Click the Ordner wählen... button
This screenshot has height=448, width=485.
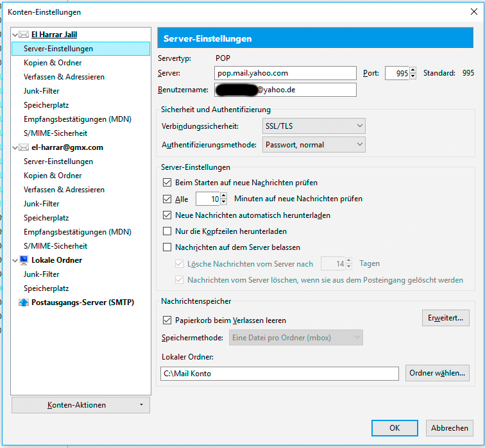437,373
